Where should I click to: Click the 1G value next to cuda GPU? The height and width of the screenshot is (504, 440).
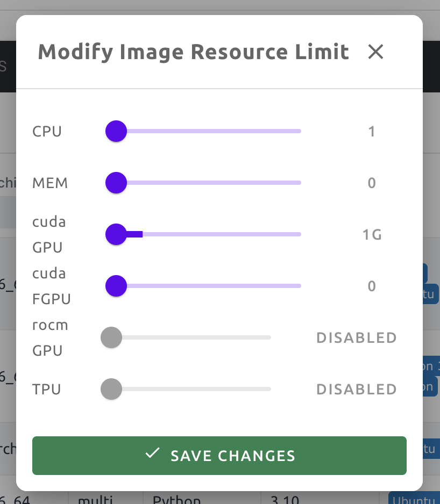click(371, 234)
